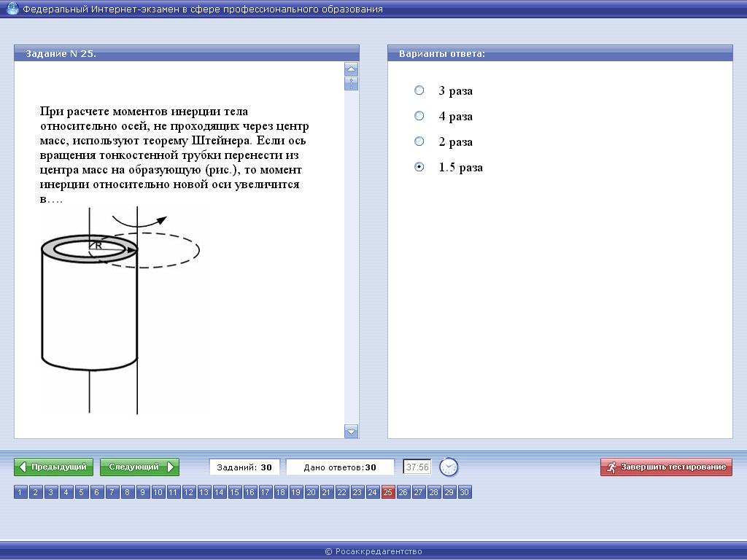Click the 'Дано ответов:30' counter
This screenshot has height=560, width=747.
click(x=340, y=467)
